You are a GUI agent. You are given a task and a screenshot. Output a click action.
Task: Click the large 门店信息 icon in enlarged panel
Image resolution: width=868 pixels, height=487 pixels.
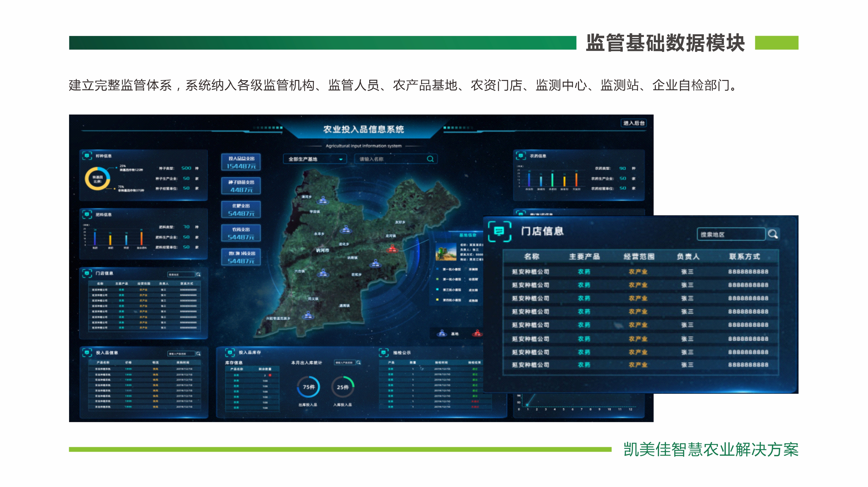499,231
